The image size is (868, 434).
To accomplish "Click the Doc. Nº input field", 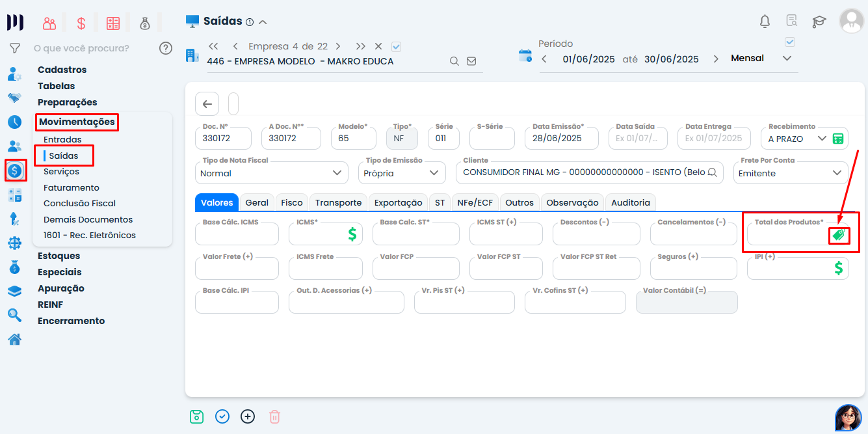I will [x=222, y=139].
